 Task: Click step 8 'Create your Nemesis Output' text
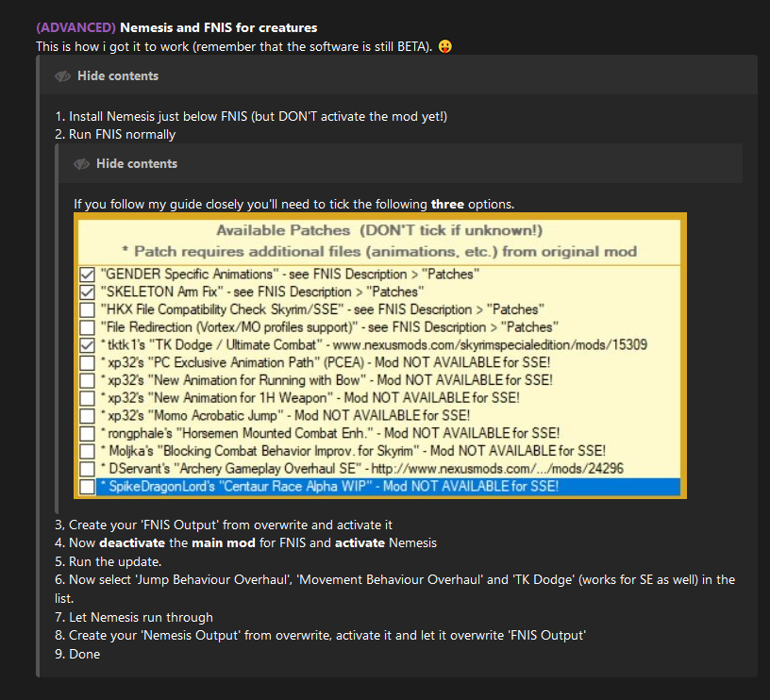320,636
